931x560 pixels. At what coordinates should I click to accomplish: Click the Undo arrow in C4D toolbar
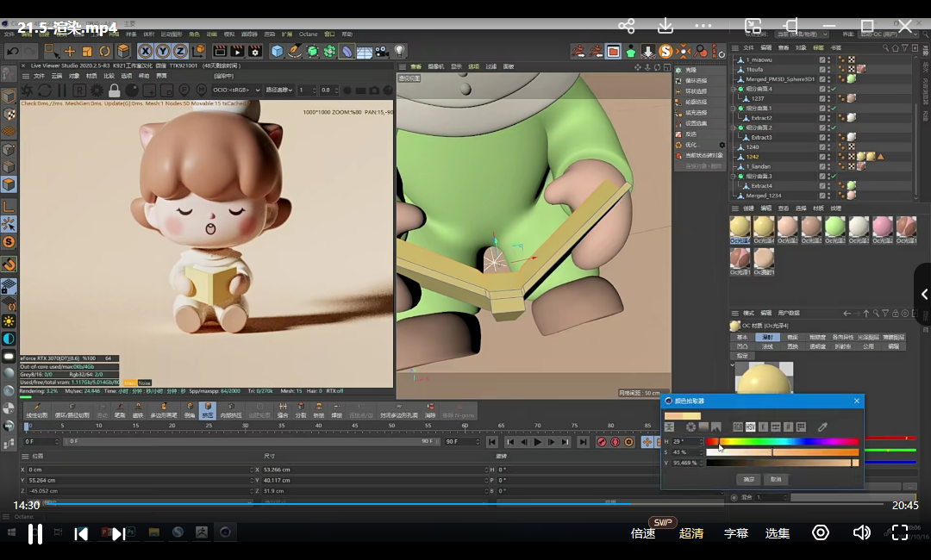coord(12,52)
